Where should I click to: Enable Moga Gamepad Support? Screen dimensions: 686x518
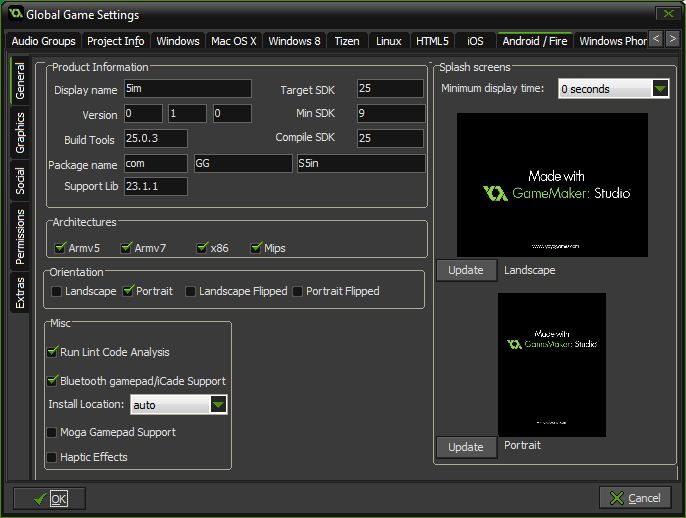[52, 432]
